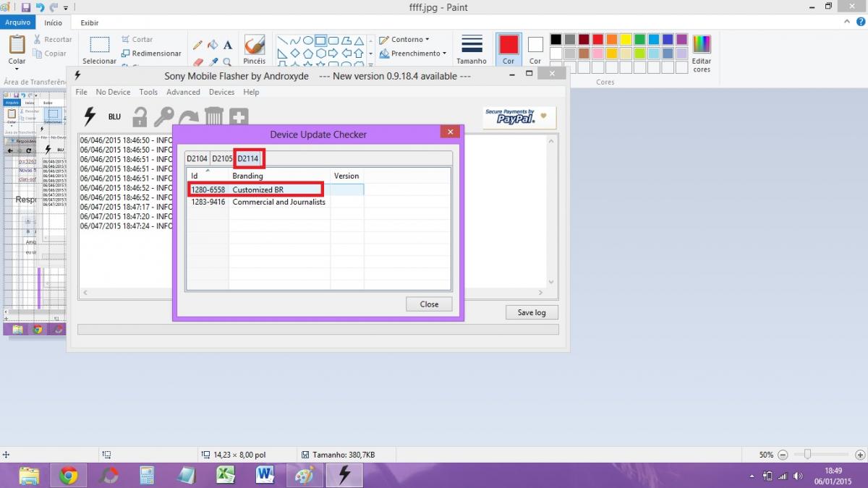This screenshot has width=868, height=488.
Task: Open Excel from the taskbar
Action: 226,475
